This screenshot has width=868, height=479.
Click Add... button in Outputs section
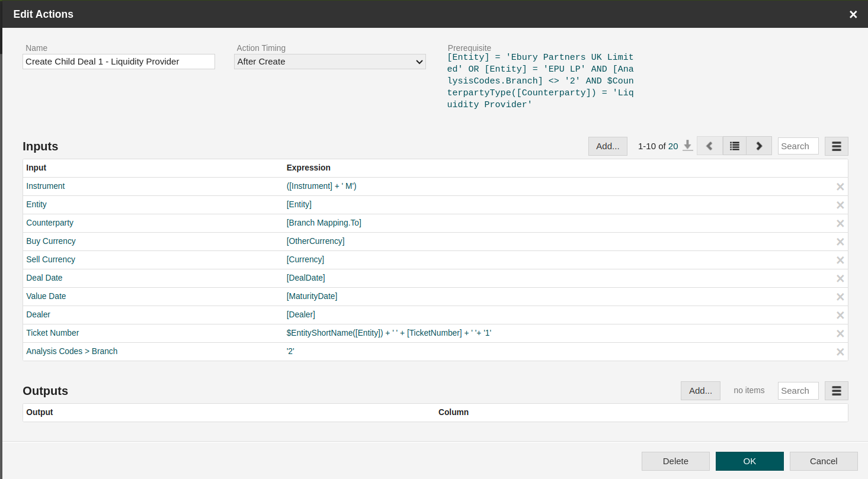700,391
